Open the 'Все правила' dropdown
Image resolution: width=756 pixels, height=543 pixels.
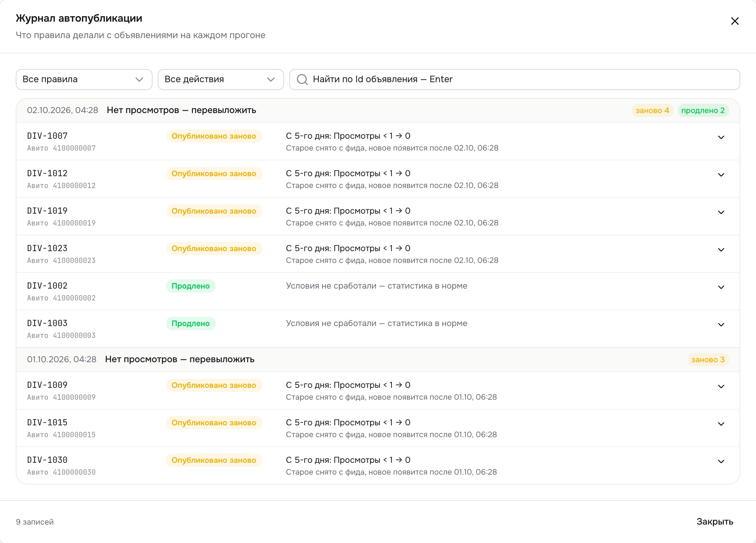pos(84,79)
